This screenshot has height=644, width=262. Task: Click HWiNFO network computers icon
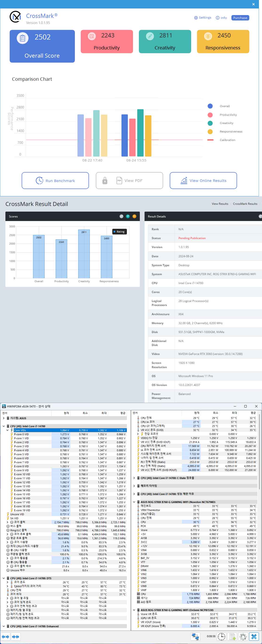click(x=195, y=636)
